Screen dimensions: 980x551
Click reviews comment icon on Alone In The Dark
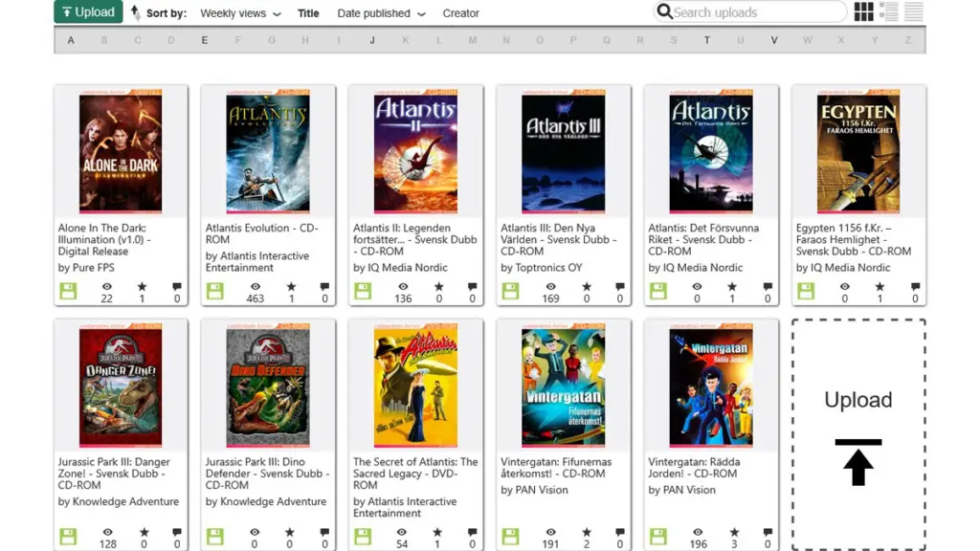(177, 287)
